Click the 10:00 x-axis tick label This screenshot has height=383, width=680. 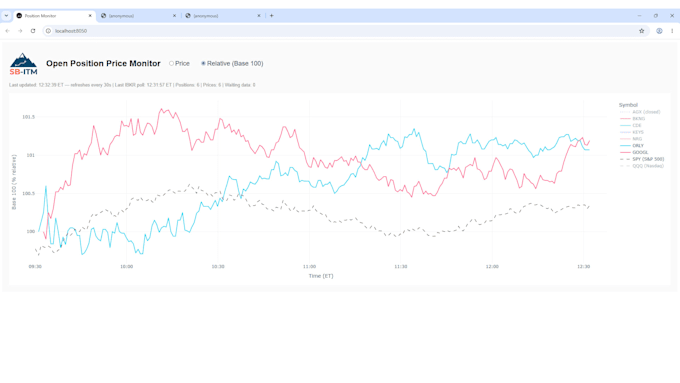[x=127, y=267]
